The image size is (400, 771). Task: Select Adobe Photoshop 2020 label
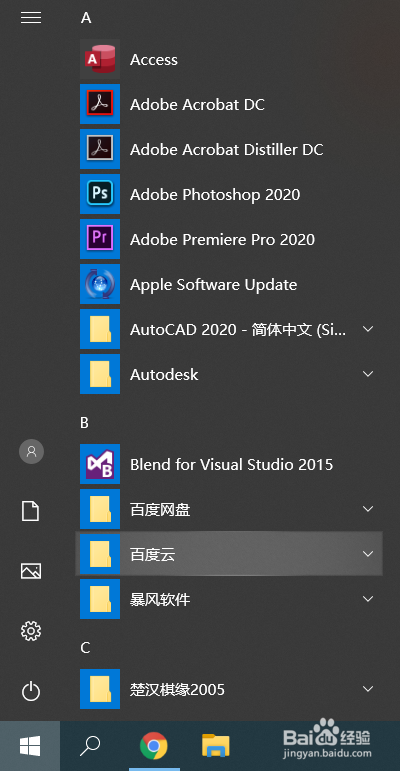[x=215, y=195]
